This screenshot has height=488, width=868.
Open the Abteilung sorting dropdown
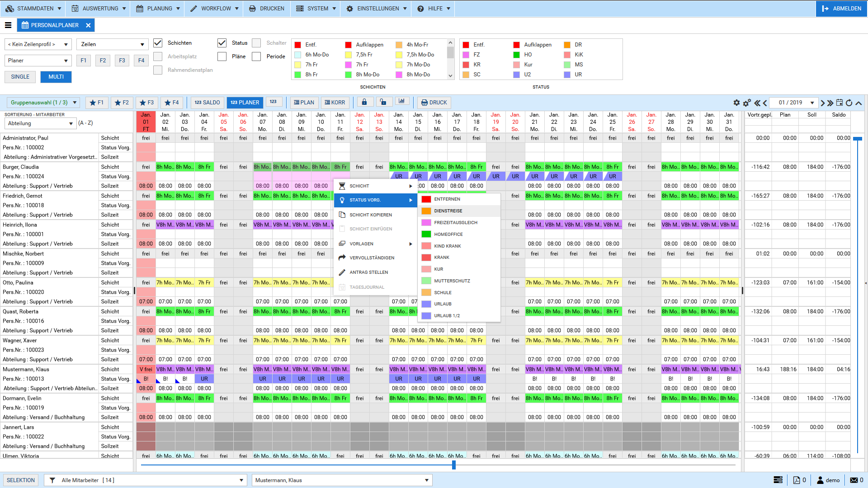tap(40, 123)
